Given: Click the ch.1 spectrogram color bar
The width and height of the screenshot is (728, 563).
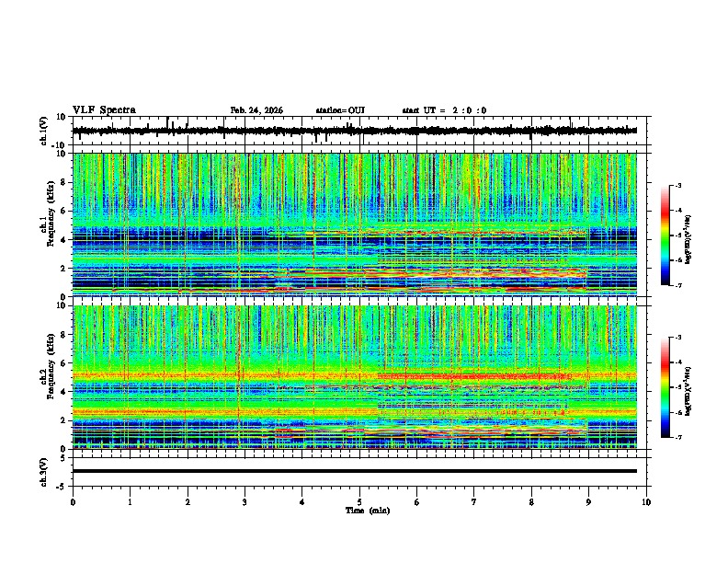Looking at the screenshot, I should pyautogui.click(x=665, y=236).
